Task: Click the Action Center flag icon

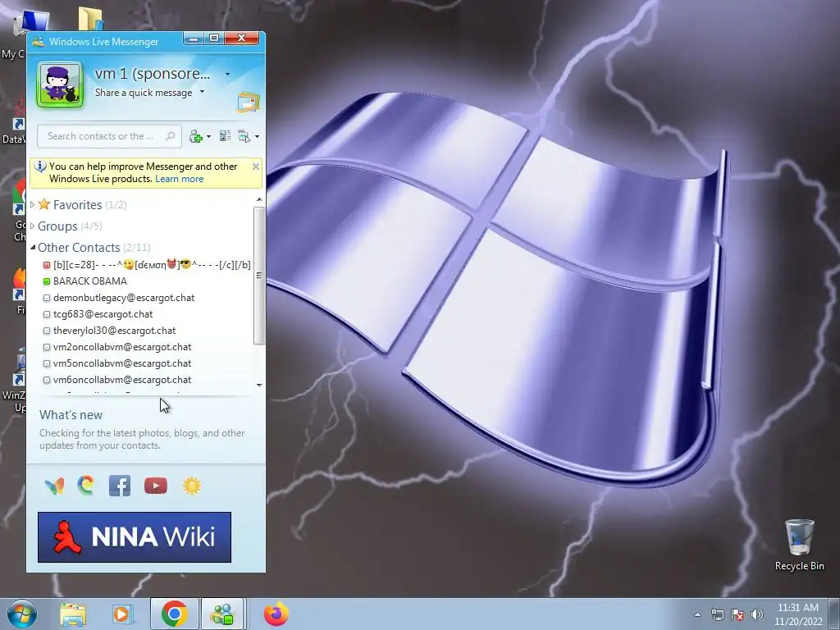Action: [x=737, y=614]
